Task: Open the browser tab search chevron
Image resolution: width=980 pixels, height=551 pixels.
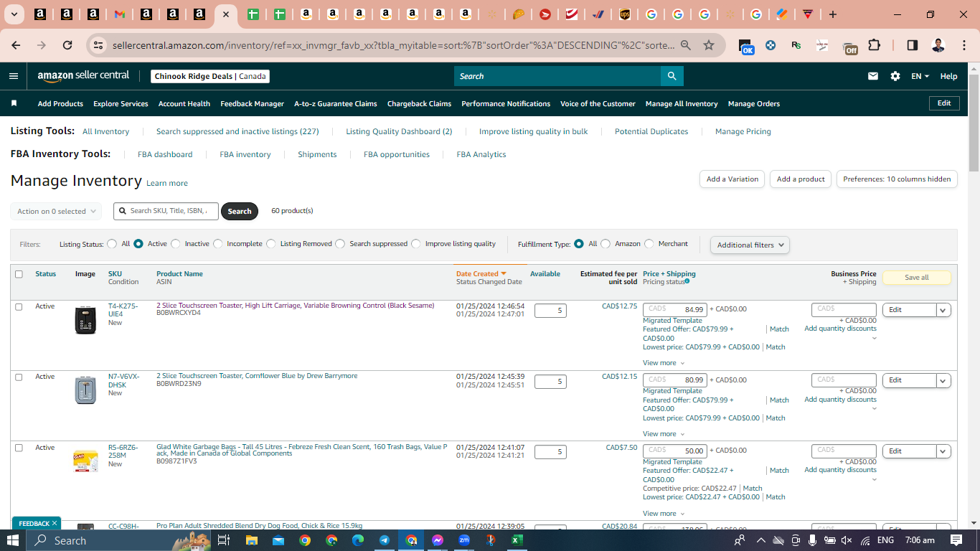Action: point(14,14)
